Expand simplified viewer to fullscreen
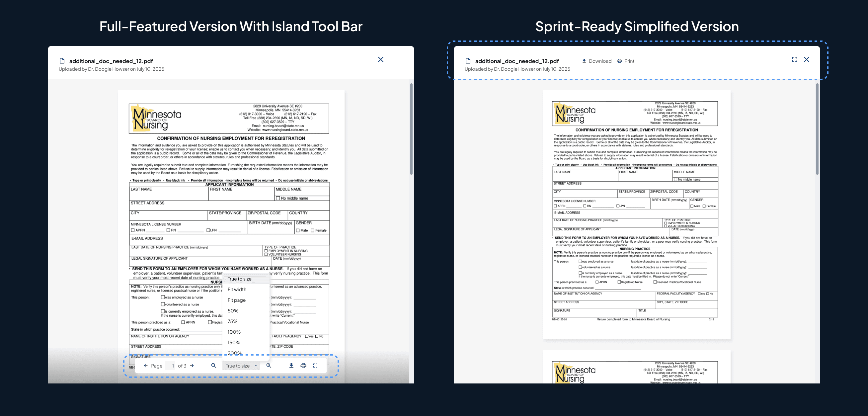 (x=795, y=59)
